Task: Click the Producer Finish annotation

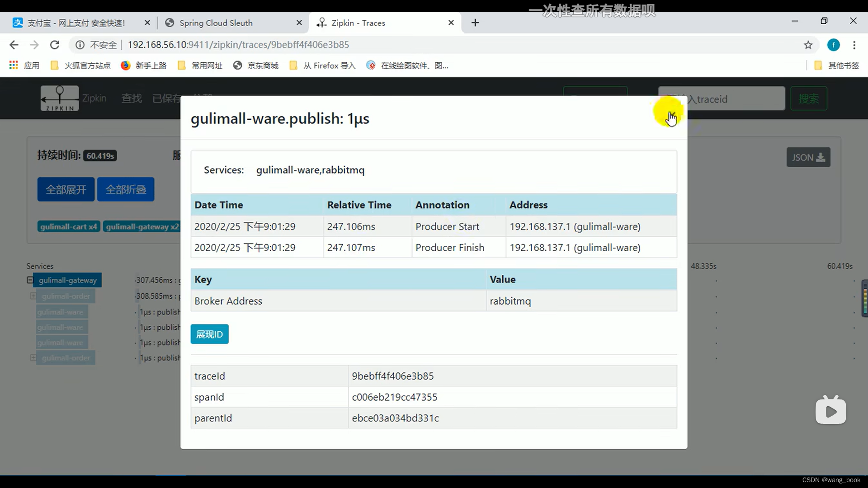Action: point(449,248)
